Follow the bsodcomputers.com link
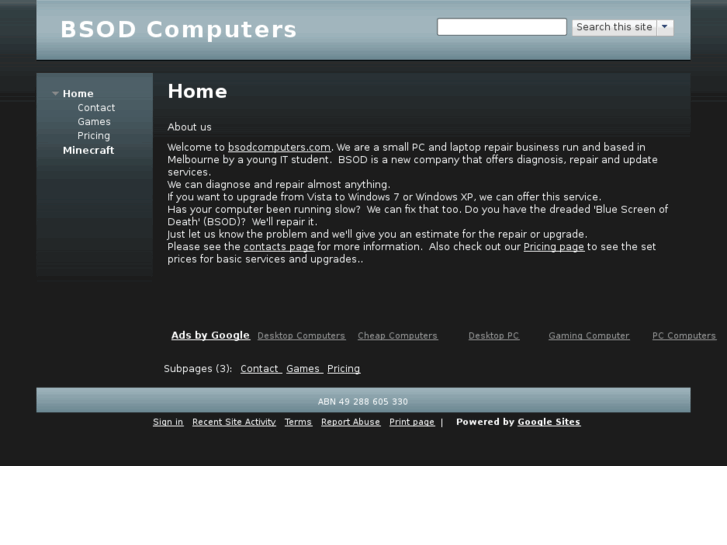Image resolution: width=727 pixels, height=545 pixels. coord(279,147)
